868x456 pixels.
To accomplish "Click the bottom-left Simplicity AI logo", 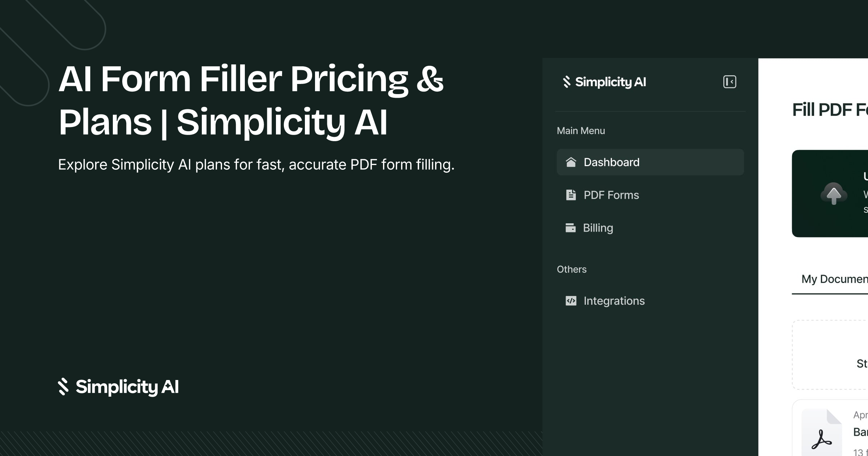I will pyautogui.click(x=118, y=387).
